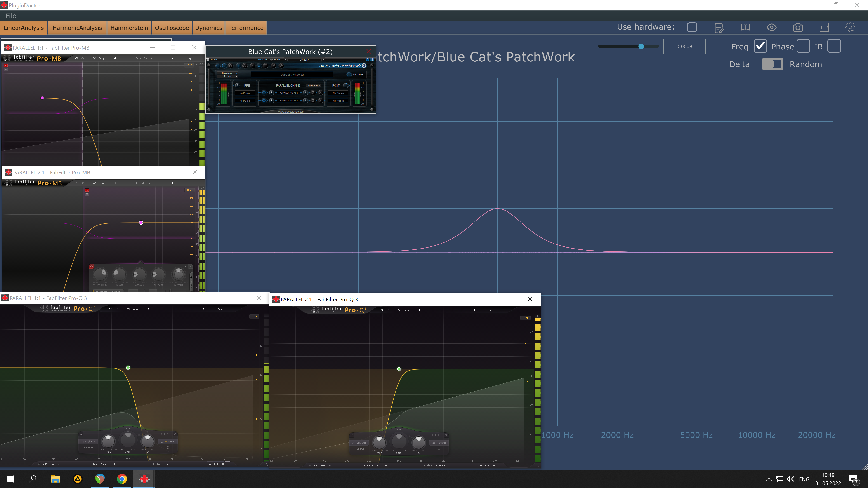Toggle power of first parallel chain
The image size is (868, 488).
264,93
